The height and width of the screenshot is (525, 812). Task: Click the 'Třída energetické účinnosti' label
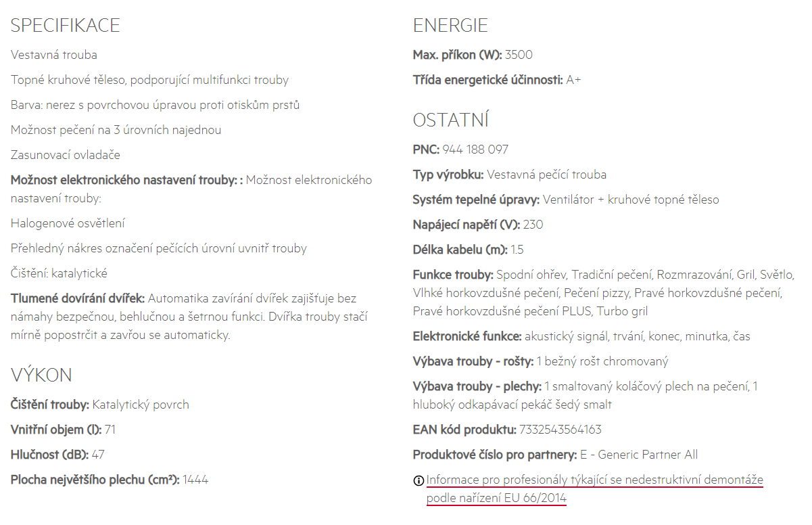pyautogui.click(x=487, y=80)
